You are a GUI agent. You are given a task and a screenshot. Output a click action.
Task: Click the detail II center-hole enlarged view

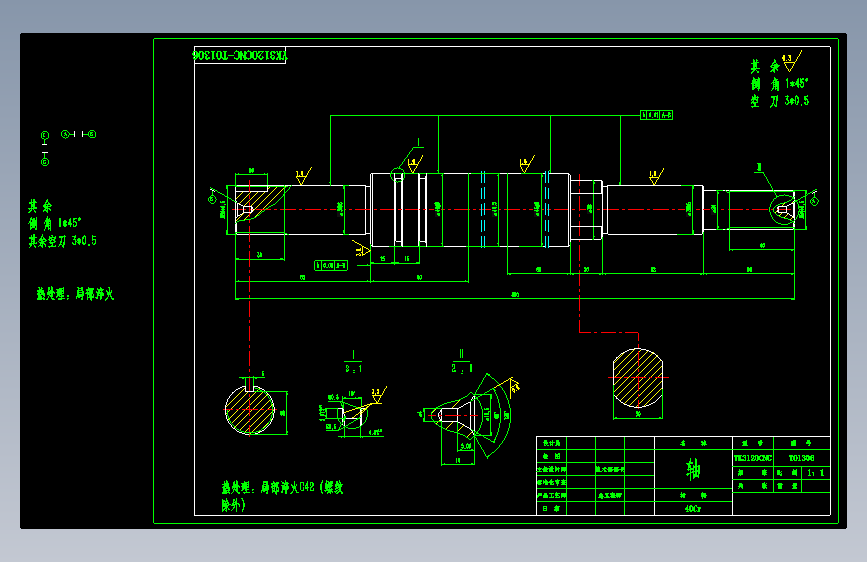[x=470, y=416]
